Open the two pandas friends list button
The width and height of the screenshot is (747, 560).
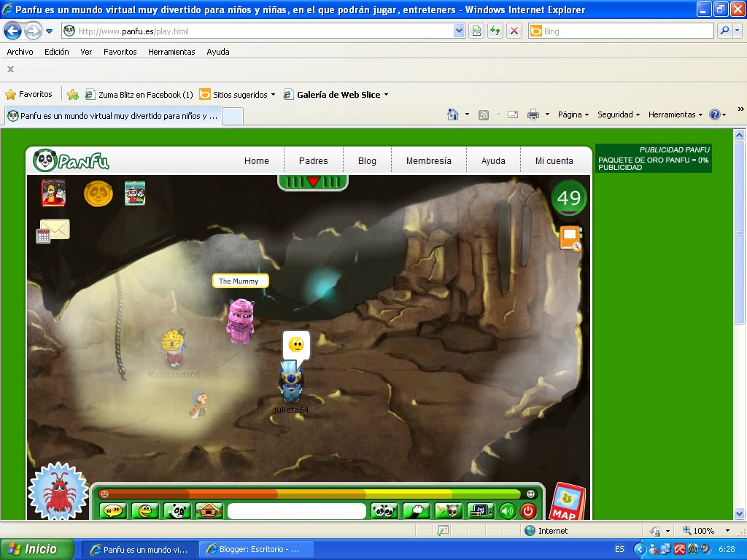pos(384,511)
